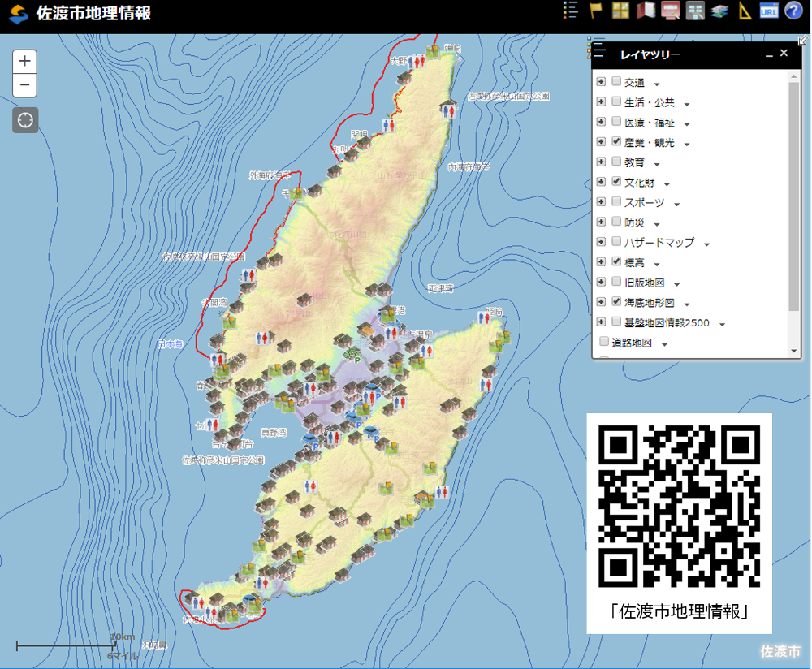Click the zoom in plus button
Screen dimensions: 812x669
coord(24,61)
